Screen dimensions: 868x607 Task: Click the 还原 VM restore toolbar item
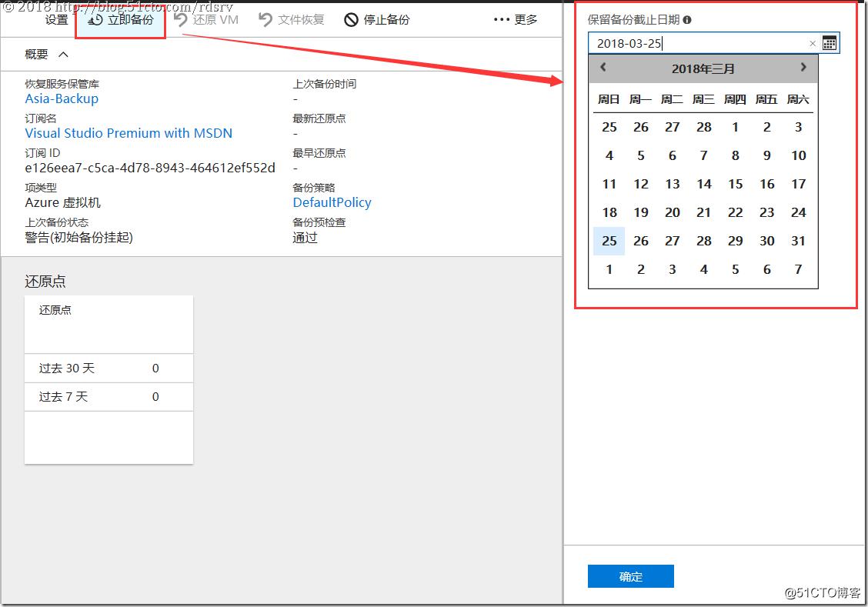(206, 20)
